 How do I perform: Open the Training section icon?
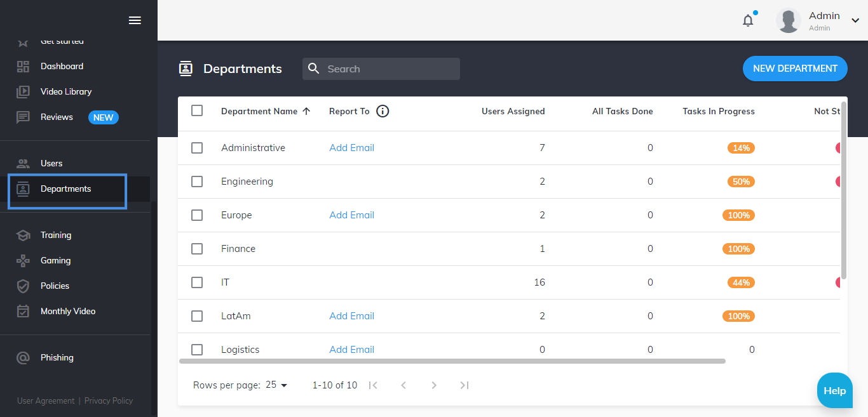pos(23,235)
